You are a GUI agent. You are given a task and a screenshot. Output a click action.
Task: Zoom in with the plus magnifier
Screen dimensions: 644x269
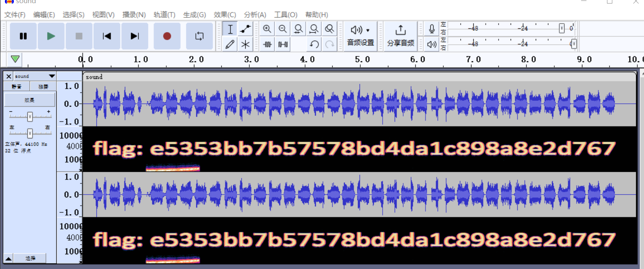click(x=267, y=29)
